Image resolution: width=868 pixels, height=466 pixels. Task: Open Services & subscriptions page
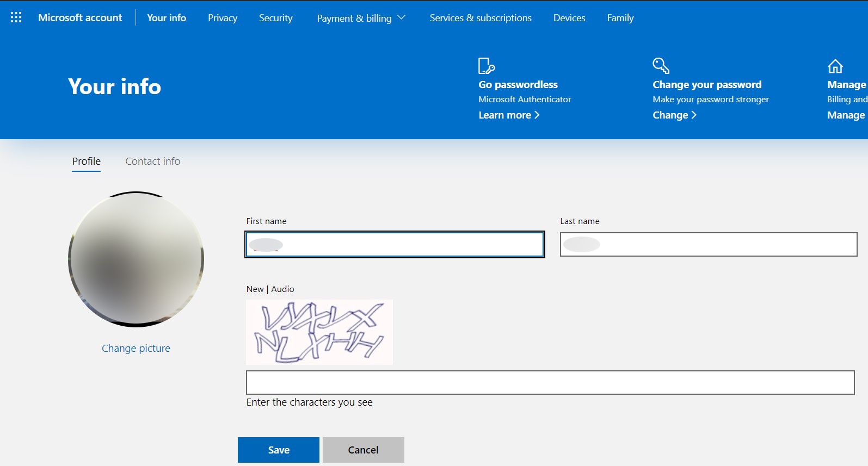click(481, 18)
